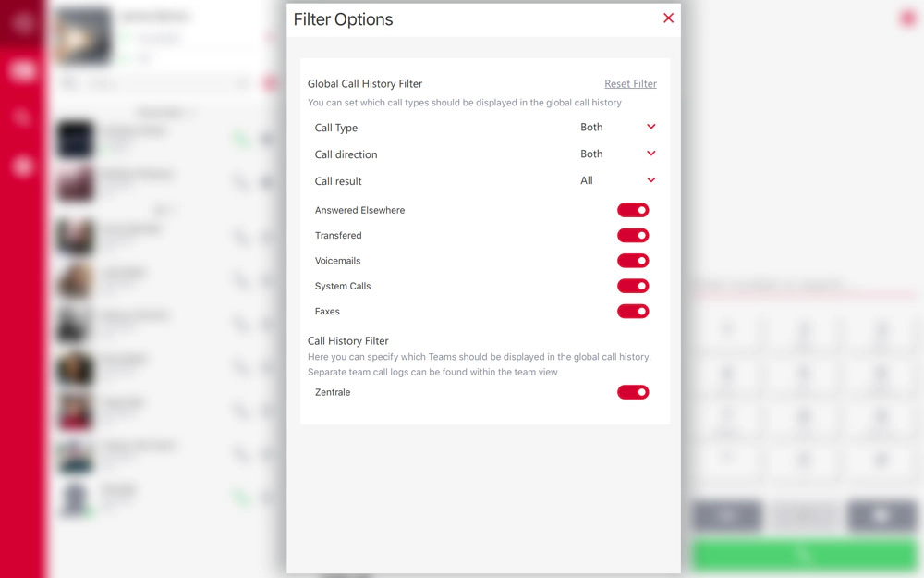Disable the Answered Elsewhere toggle
The height and width of the screenshot is (578, 924).
[x=633, y=210]
